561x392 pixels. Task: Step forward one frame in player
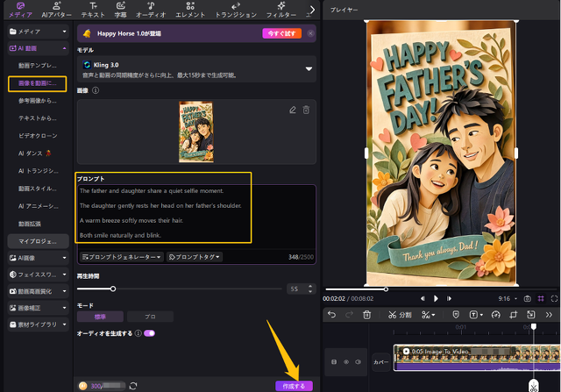[449, 298]
